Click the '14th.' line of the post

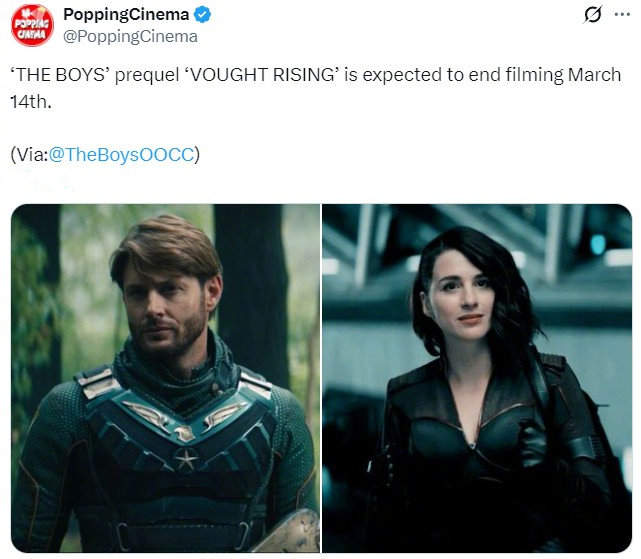tap(31, 102)
